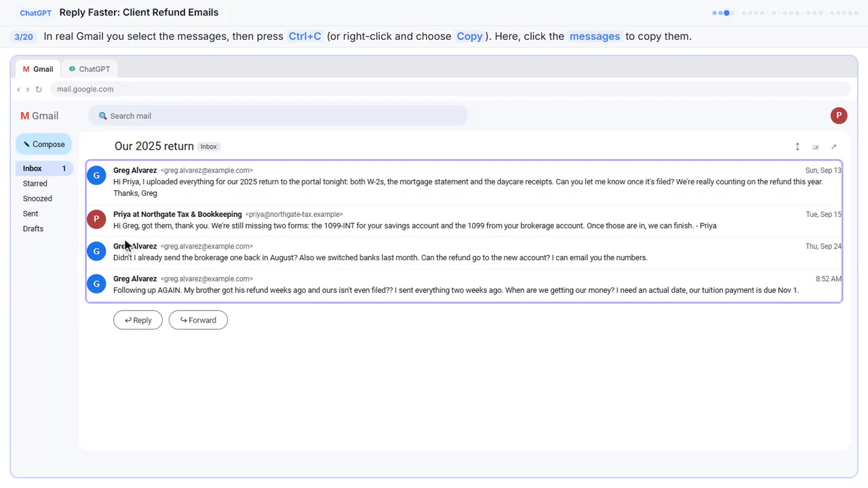Click the browser forward arrow
This screenshot has height=488, width=868.
[28, 89]
